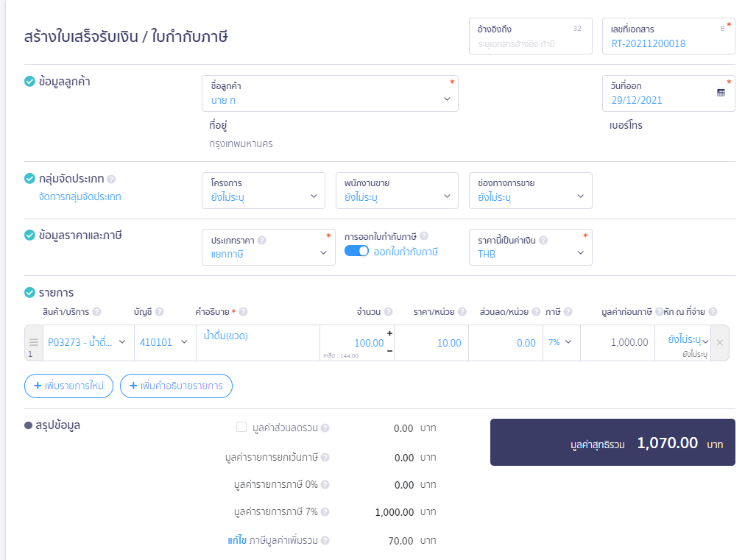The image size is (745, 560).
Task: Click help icon beside ราคา/หน่วย header
Action: (462, 311)
